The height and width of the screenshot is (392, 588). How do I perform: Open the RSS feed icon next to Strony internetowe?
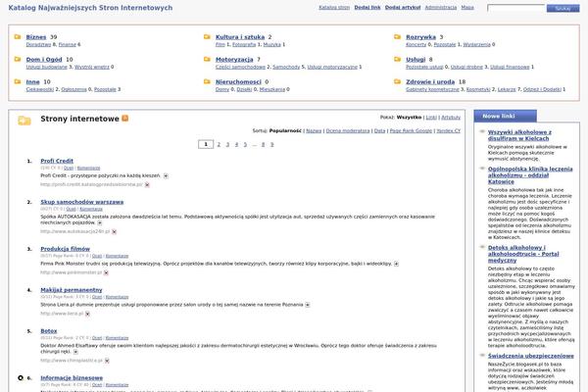(125, 119)
